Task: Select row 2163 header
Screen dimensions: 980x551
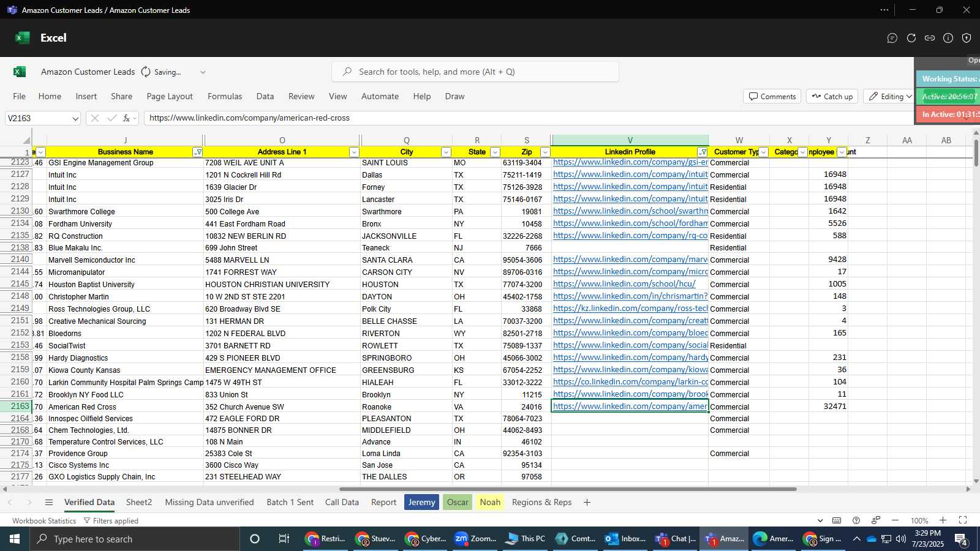Action: click(x=16, y=407)
